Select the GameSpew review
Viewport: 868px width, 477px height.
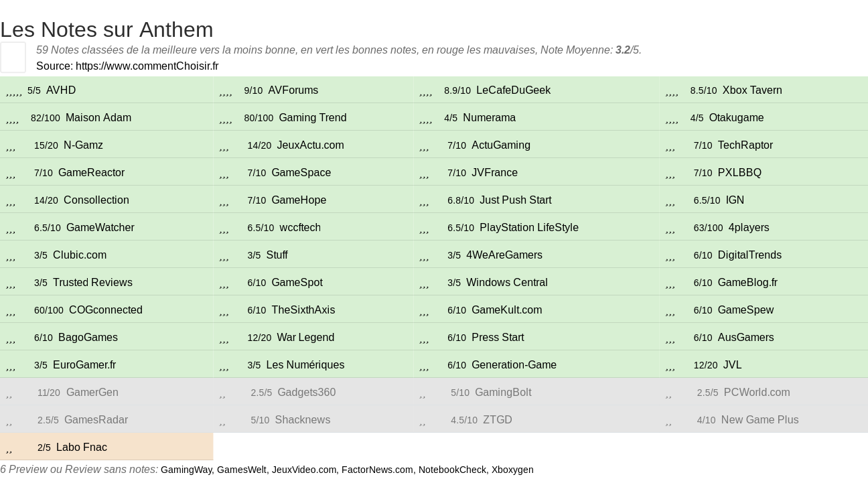coord(745,310)
